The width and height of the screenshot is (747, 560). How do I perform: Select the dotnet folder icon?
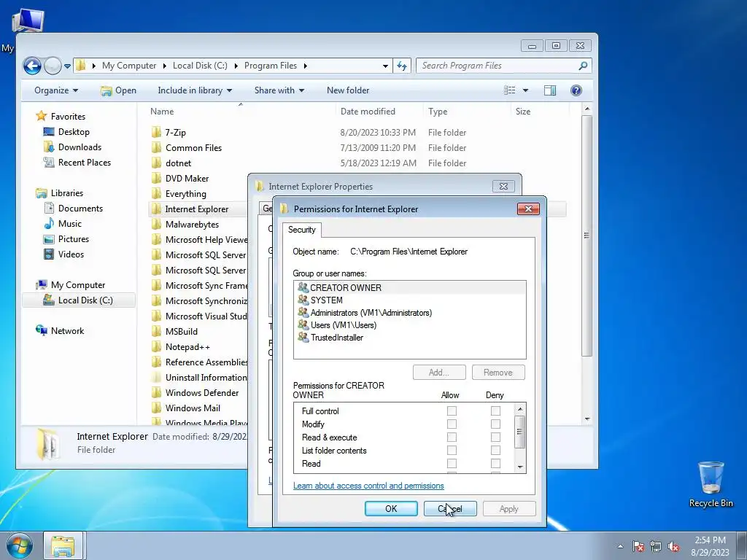tap(156, 163)
